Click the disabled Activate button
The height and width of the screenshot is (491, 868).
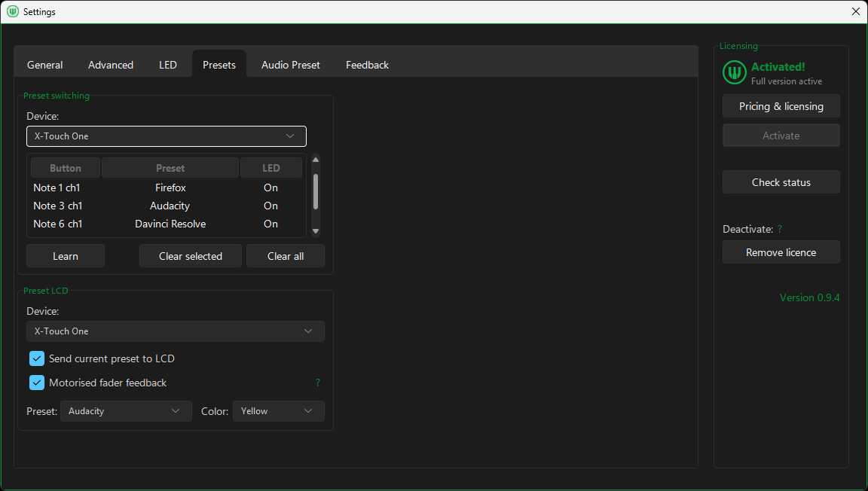click(781, 136)
